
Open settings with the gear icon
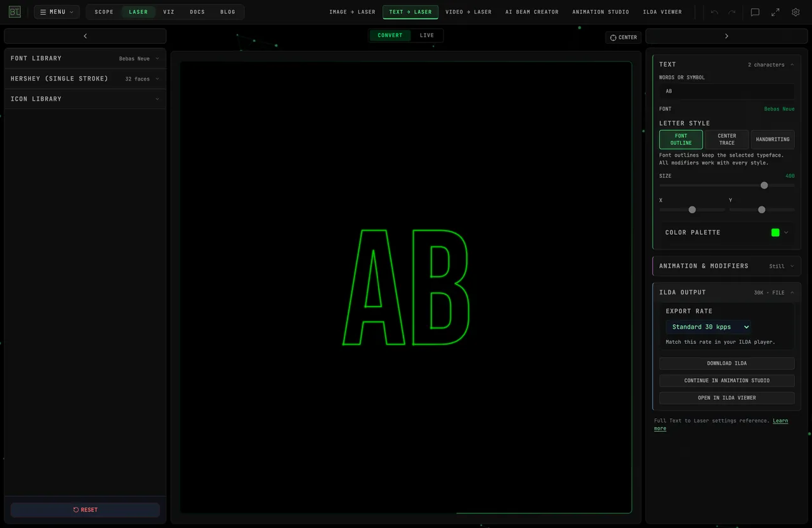(796, 12)
